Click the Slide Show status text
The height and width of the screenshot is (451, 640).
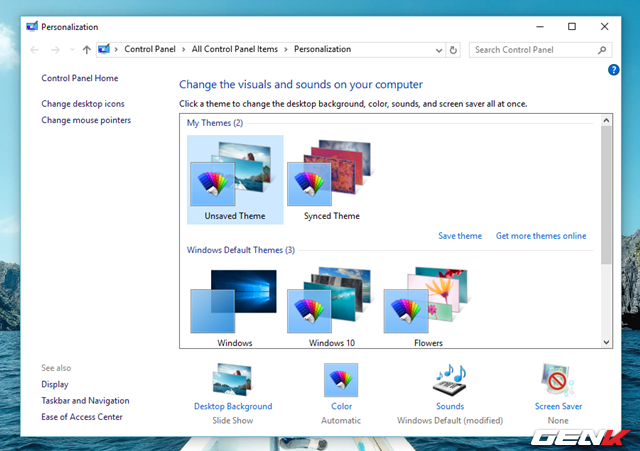233,420
